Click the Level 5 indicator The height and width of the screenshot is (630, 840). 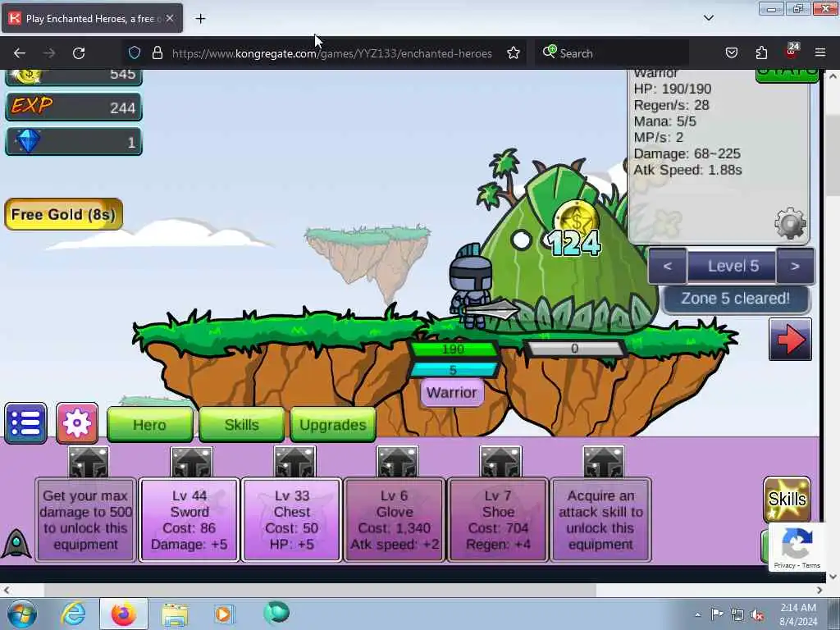(733, 266)
